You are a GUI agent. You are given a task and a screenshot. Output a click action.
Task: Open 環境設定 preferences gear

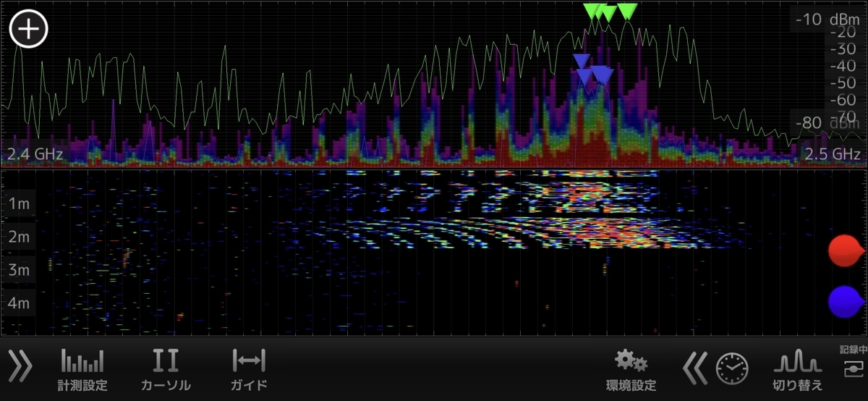631,369
